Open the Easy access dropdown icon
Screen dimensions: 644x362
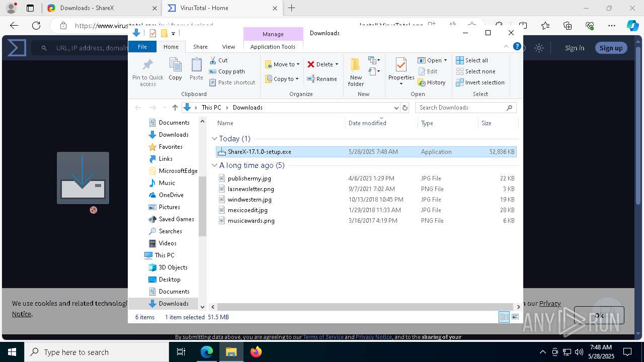[374, 71]
